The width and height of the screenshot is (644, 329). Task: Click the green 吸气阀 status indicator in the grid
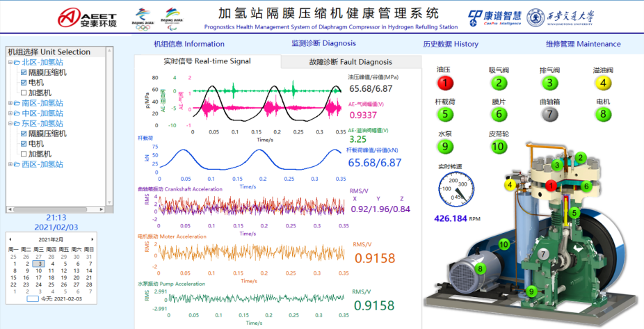click(x=498, y=83)
